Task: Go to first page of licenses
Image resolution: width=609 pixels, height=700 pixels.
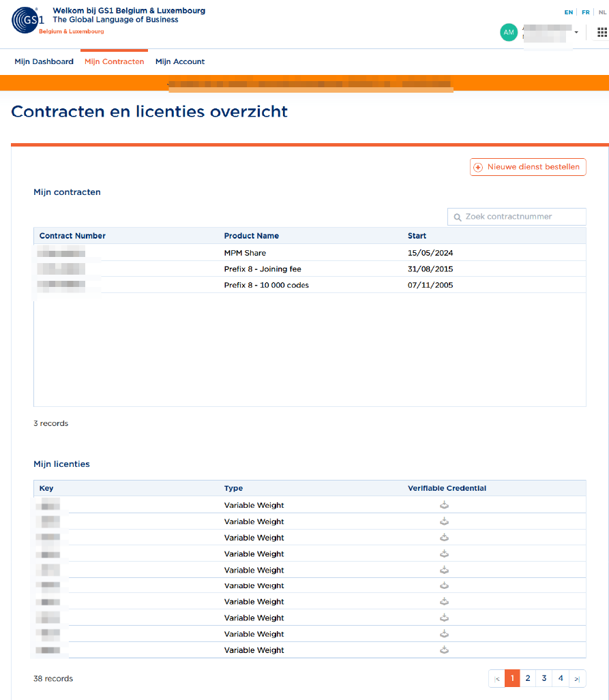Action: pyautogui.click(x=497, y=679)
